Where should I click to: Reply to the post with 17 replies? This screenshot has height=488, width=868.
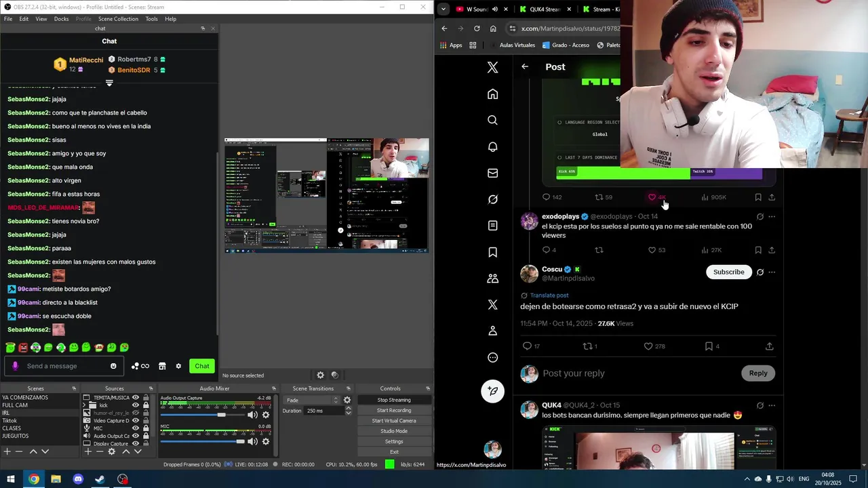527,346
